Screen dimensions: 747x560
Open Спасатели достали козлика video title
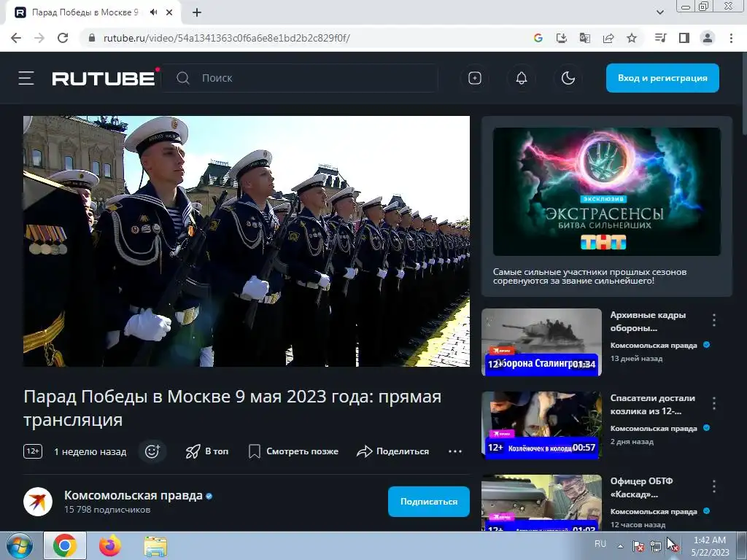pyautogui.click(x=652, y=404)
